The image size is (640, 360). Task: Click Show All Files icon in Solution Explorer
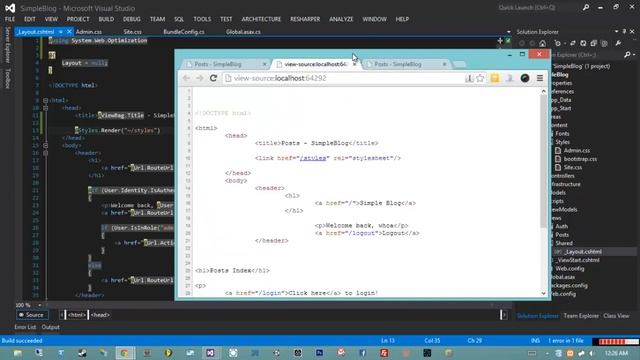(604, 43)
